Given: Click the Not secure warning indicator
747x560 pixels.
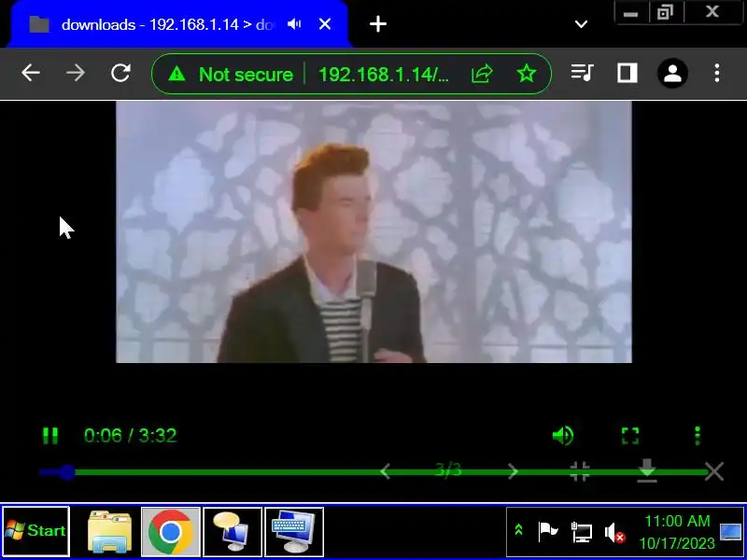Looking at the screenshot, I should click(231, 75).
